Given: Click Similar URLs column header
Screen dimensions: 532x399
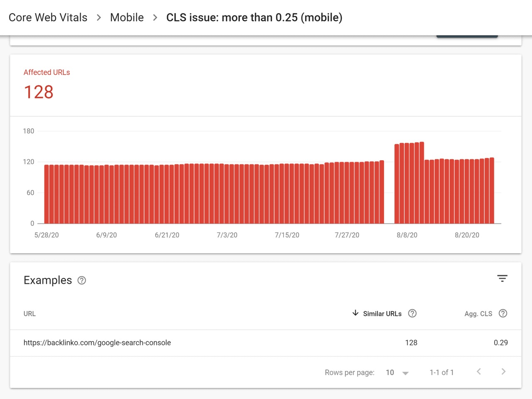Looking at the screenshot, I should [382, 314].
